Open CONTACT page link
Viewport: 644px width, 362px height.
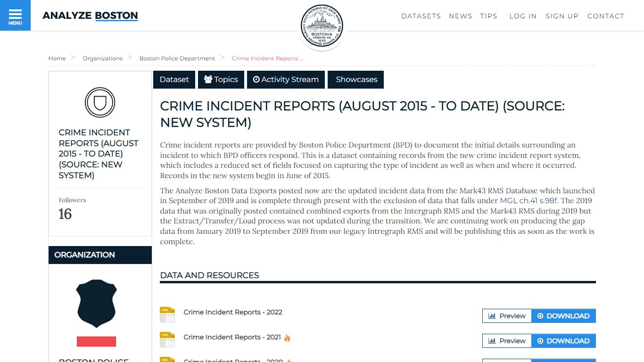[x=606, y=16]
